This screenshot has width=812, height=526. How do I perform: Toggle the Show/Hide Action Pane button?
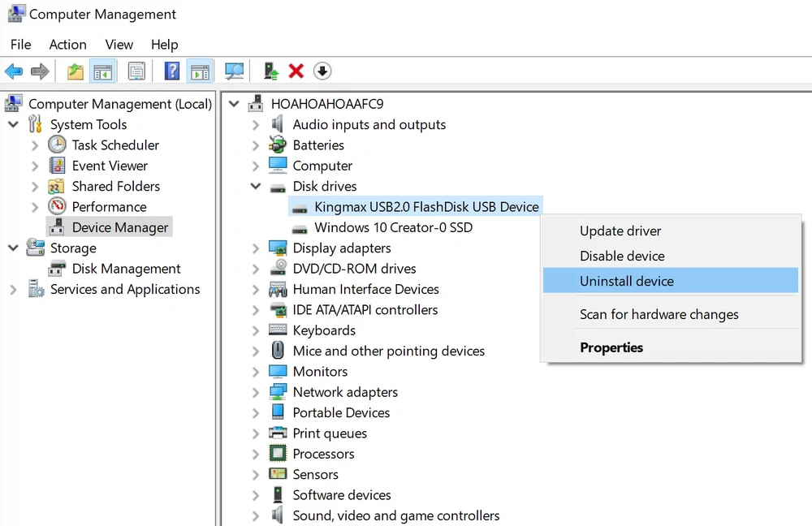click(x=200, y=71)
